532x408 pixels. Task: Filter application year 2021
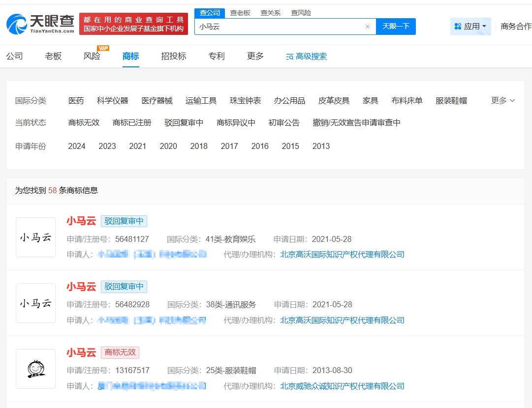tap(137, 146)
